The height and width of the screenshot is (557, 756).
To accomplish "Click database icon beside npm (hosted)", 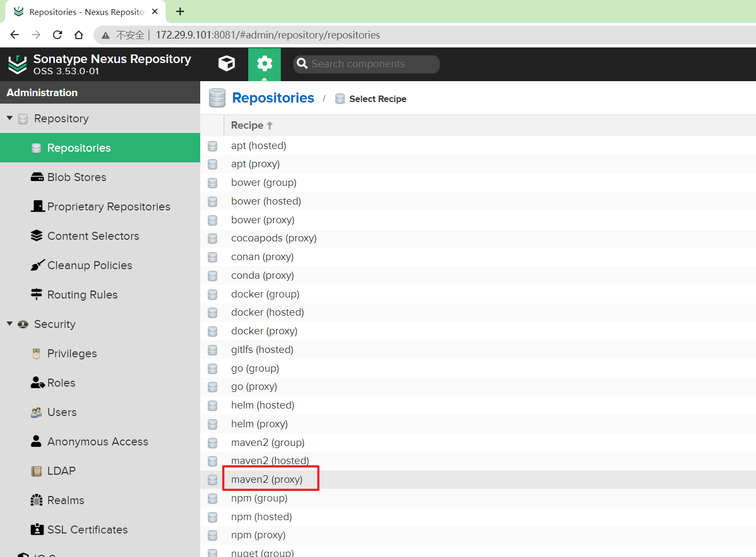I will (212, 517).
